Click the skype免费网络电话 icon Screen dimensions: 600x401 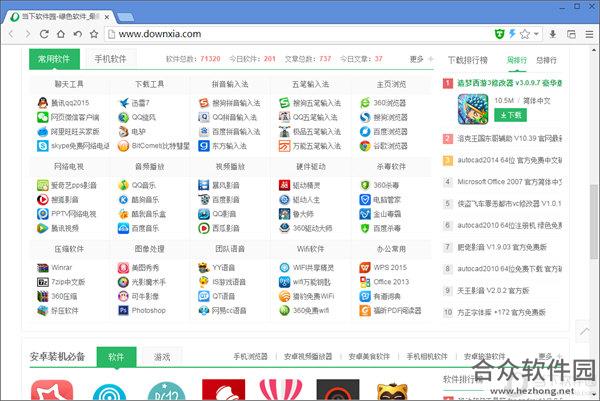(42, 146)
